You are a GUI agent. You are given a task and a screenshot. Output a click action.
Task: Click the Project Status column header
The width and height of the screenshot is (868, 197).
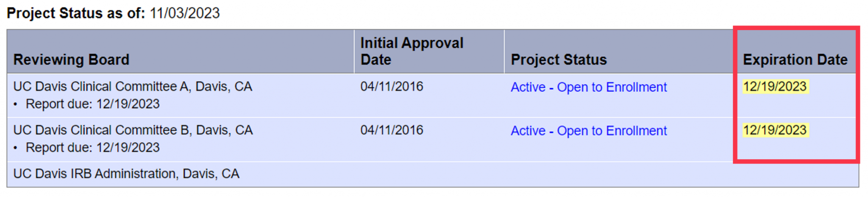[559, 60]
